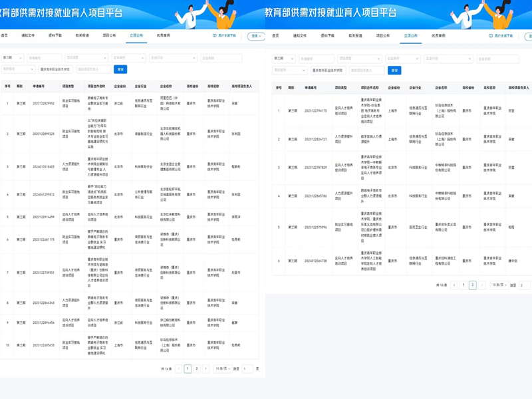Viewport: 532px width, 399px height.
Task: Open the 第三期 period dropdown, left page
Action: point(12,58)
